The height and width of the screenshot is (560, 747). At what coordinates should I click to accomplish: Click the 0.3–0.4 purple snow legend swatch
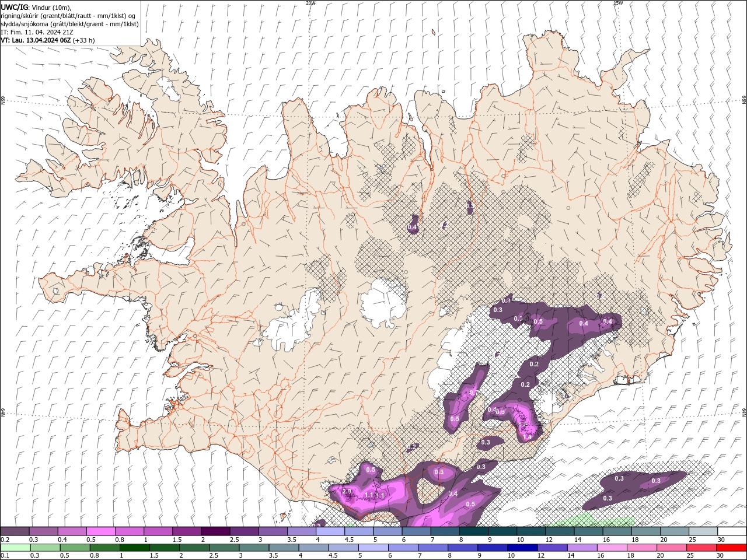coord(43,531)
